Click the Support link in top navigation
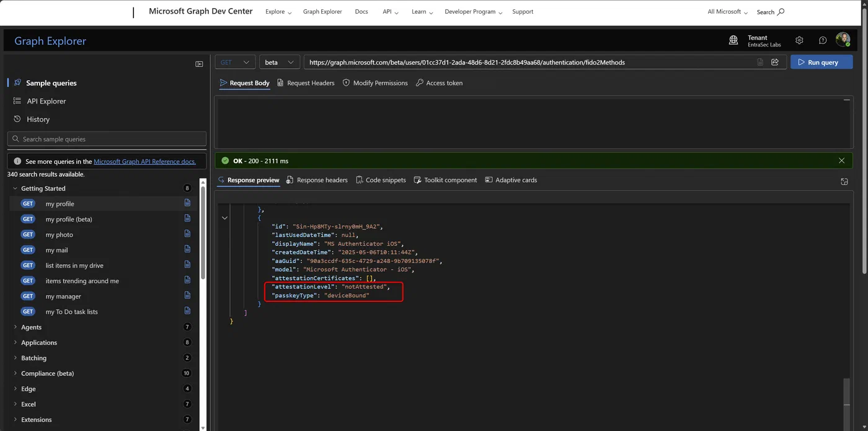Image resolution: width=868 pixels, height=431 pixels. (x=523, y=12)
